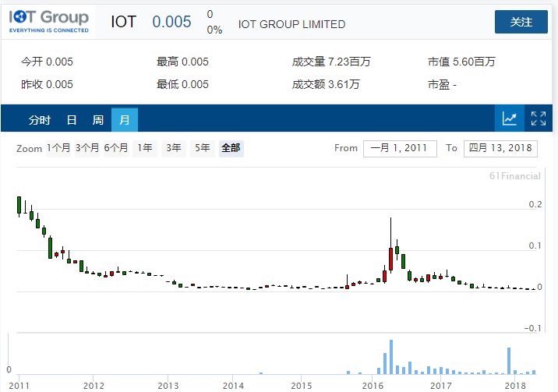Open the line chart view icon

(509, 118)
